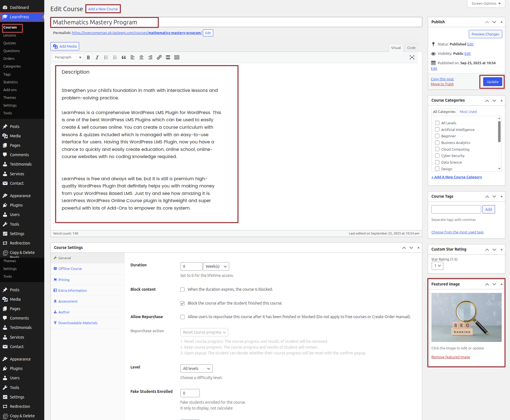Enter distraction-free fullscreen editor mode

click(412, 57)
